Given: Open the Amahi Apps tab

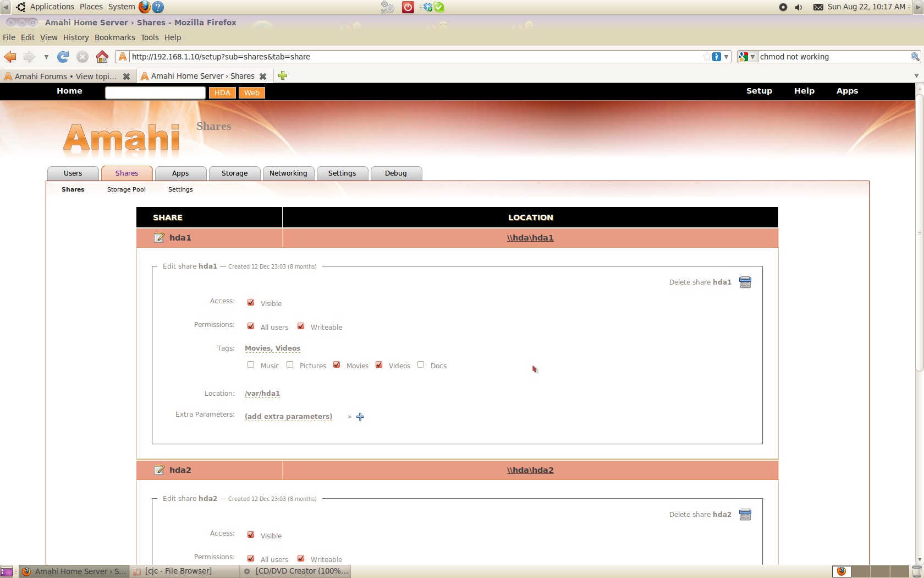Looking at the screenshot, I should [x=180, y=173].
